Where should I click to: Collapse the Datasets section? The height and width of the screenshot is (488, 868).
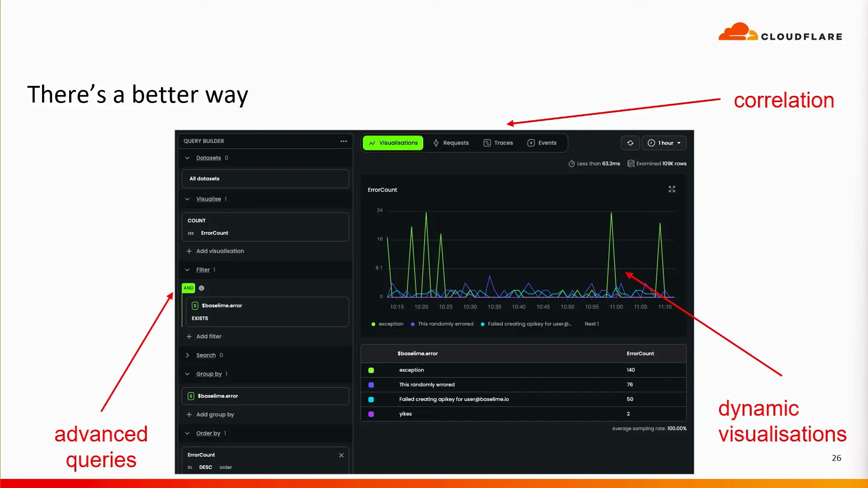pos(187,158)
